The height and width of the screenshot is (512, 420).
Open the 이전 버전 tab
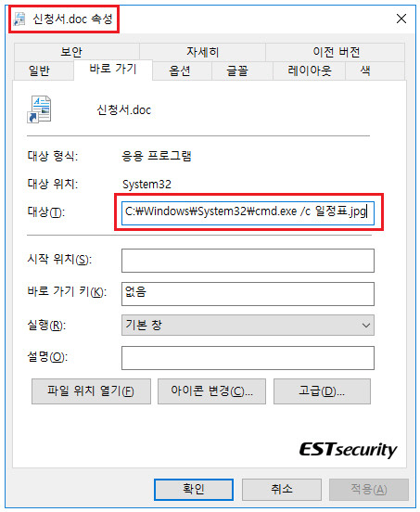[x=336, y=52]
